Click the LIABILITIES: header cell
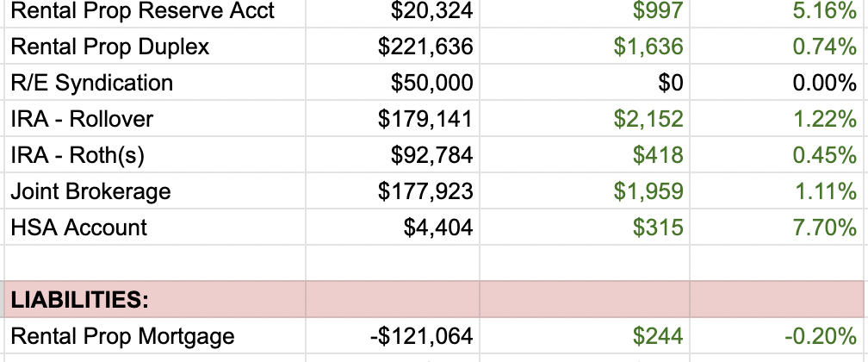 click(78, 300)
